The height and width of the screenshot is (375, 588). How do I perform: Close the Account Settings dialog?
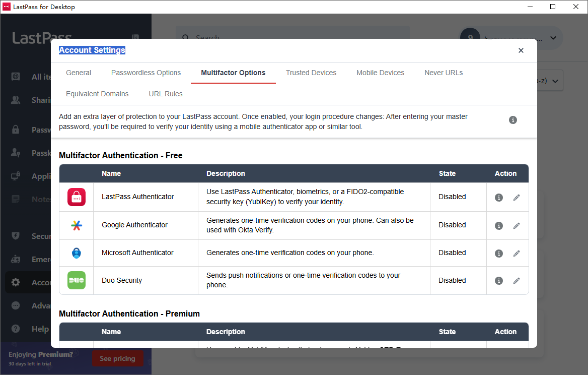(521, 50)
